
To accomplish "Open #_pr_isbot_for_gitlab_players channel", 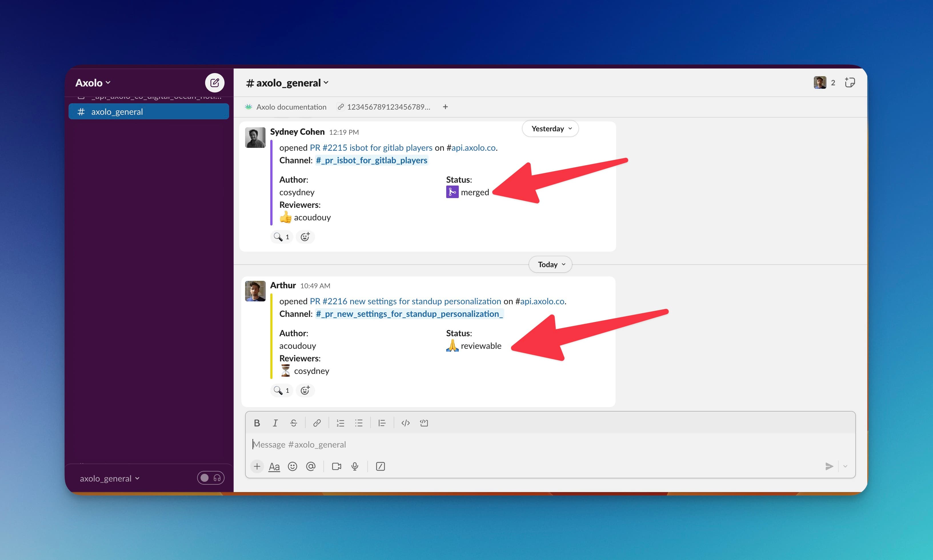I will click(372, 160).
